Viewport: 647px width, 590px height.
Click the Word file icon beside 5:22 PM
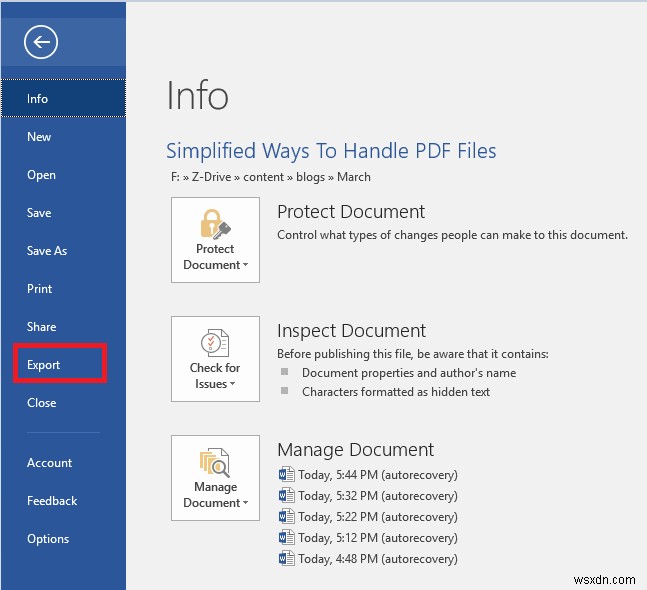tap(286, 516)
